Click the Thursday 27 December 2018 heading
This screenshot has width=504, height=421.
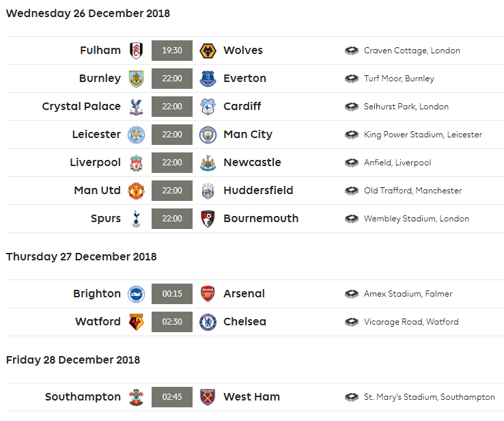click(81, 257)
